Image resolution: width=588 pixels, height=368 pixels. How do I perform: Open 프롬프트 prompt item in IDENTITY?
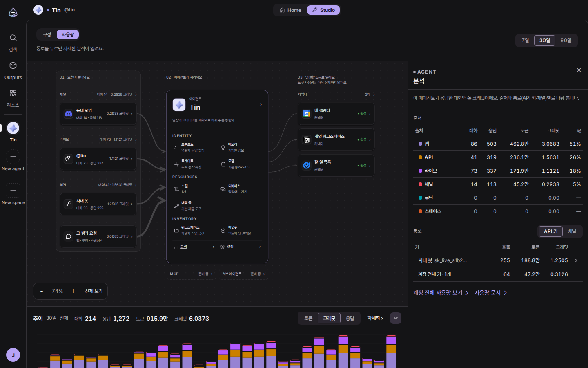(x=194, y=147)
